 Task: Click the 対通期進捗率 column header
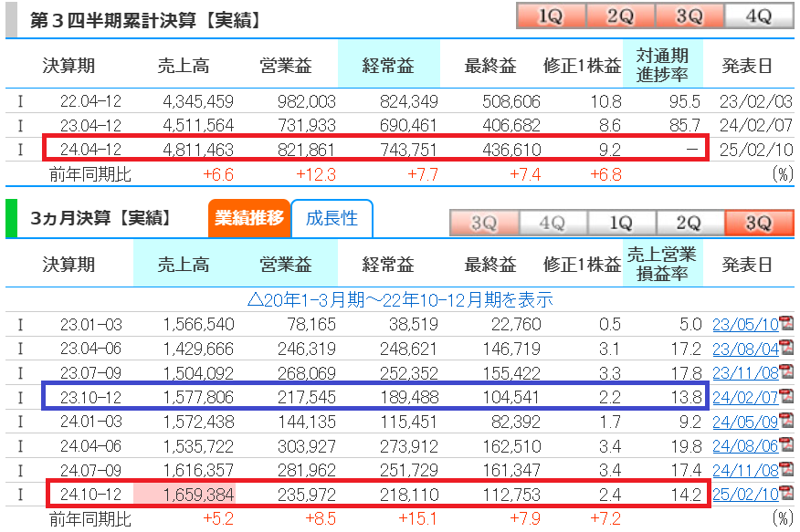pyautogui.click(x=662, y=65)
